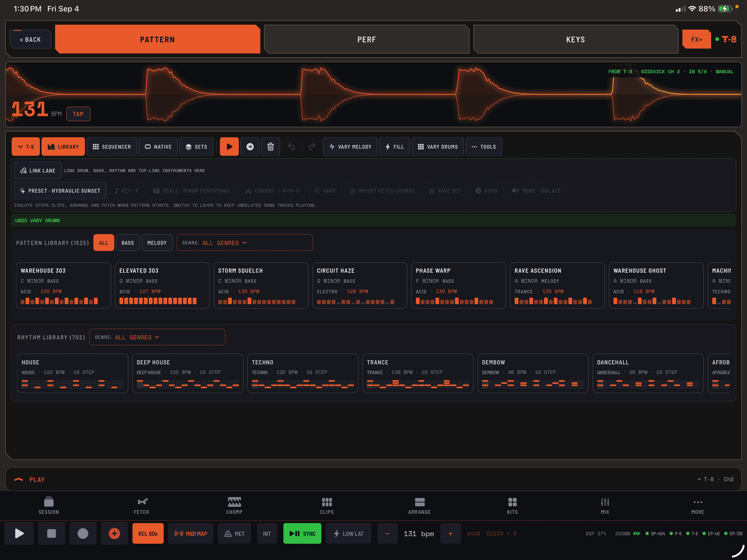Click the 131 bpm tempo readout
Viewport: 747px width, 560px height.
click(419, 533)
